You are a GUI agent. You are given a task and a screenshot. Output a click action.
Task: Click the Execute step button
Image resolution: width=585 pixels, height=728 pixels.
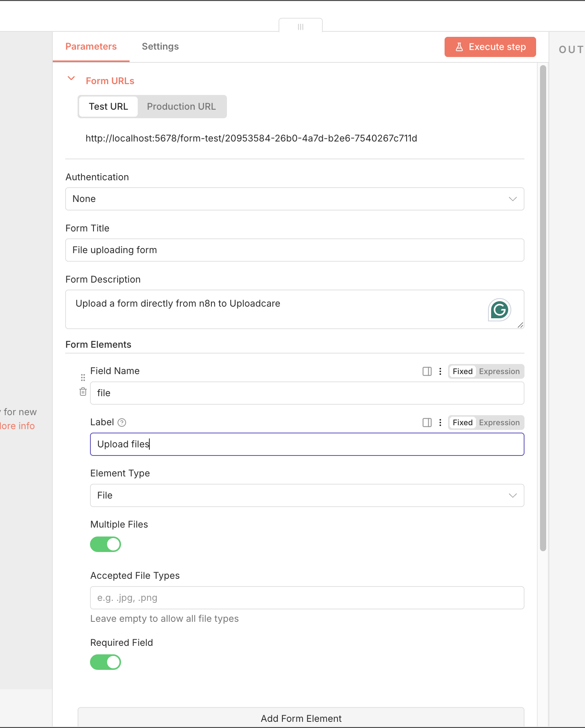490,47
